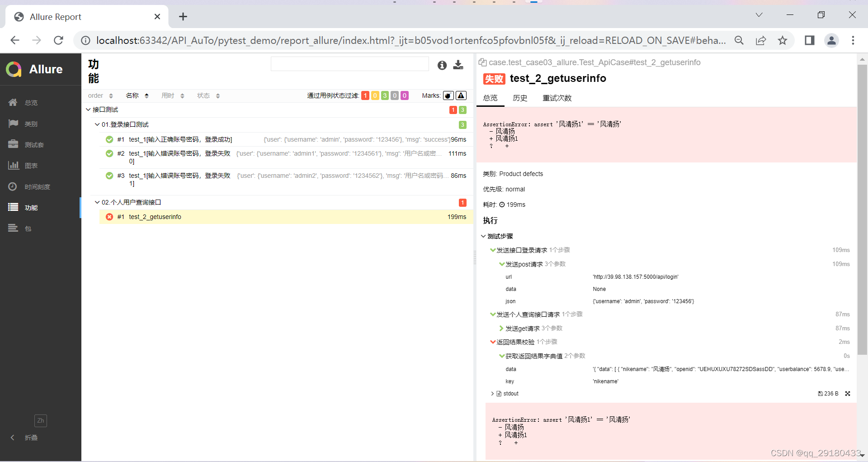Show the tree info tooltip icon
This screenshot has width=868, height=462.
click(x=442, y=65)
